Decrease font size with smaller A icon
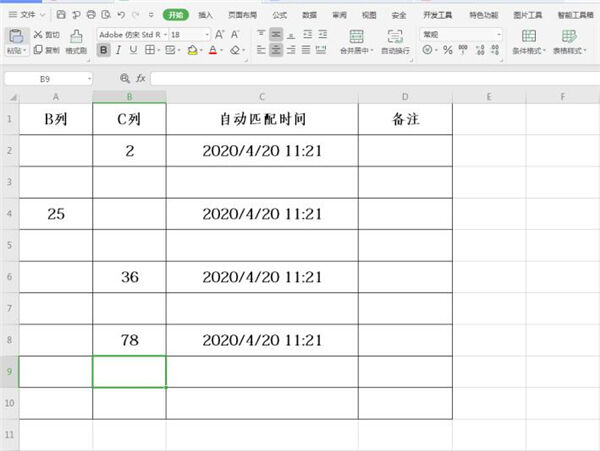 [x=235, y=35]
